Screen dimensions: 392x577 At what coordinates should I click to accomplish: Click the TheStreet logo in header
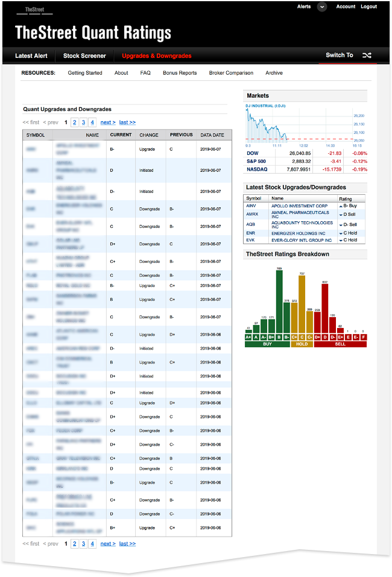tap(34, 10)
